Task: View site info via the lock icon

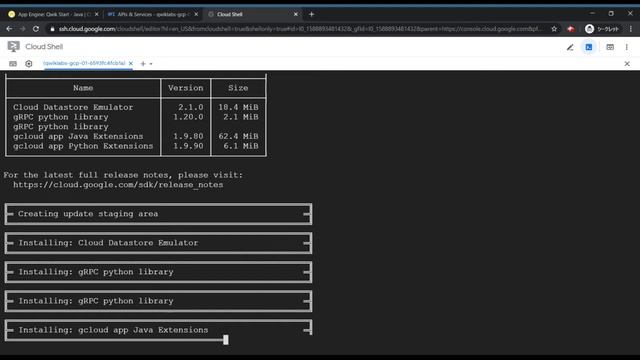Action: (x=52, y=29)
